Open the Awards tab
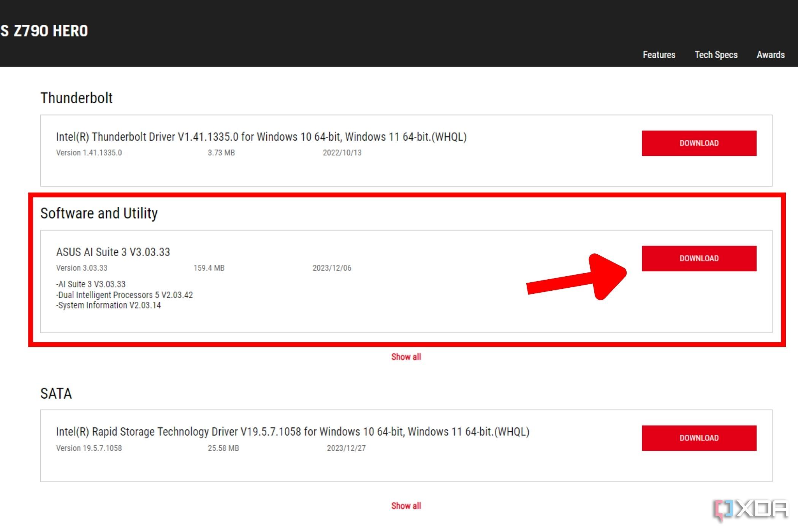 771,55
